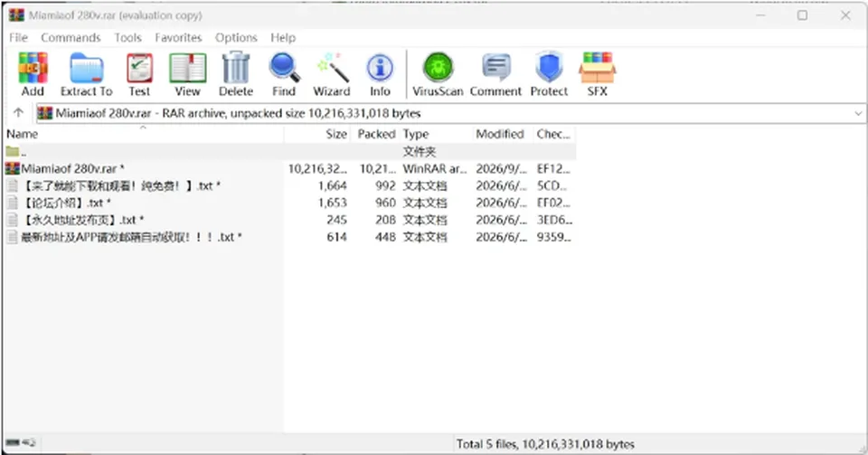Click the drive icon in status bar
Screen dimensions: 868x455
tap(12, 443)
